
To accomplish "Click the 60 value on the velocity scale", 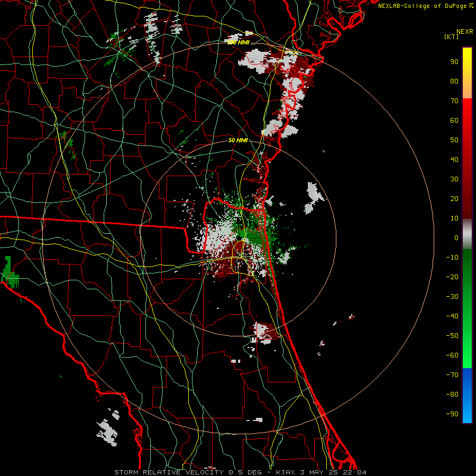I will (x=454, y=121).
